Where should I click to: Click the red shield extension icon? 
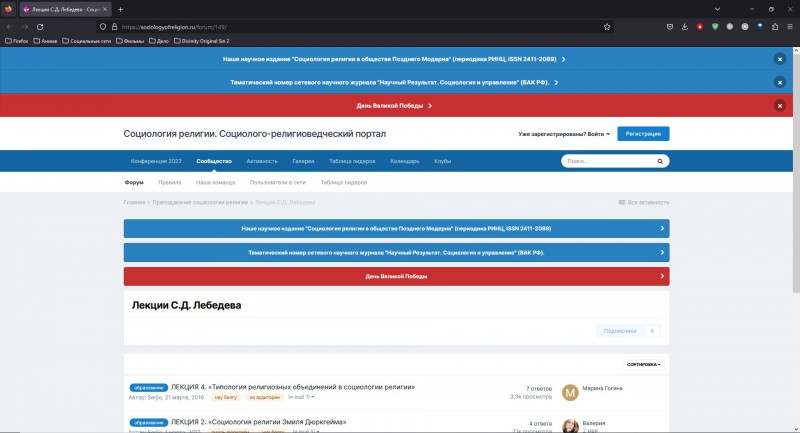700,27
